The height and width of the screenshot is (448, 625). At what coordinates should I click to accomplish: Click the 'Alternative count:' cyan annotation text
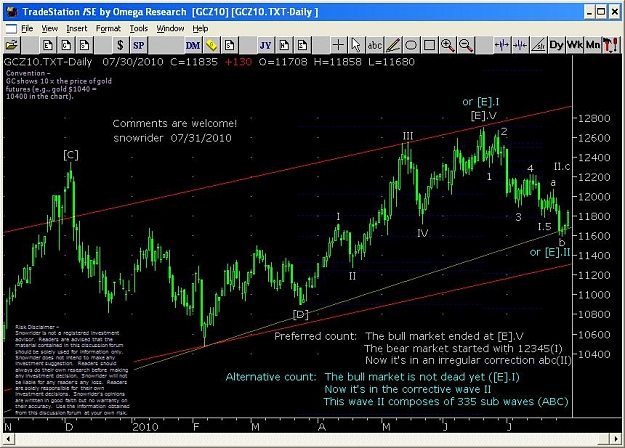click(x=271, y=377)
